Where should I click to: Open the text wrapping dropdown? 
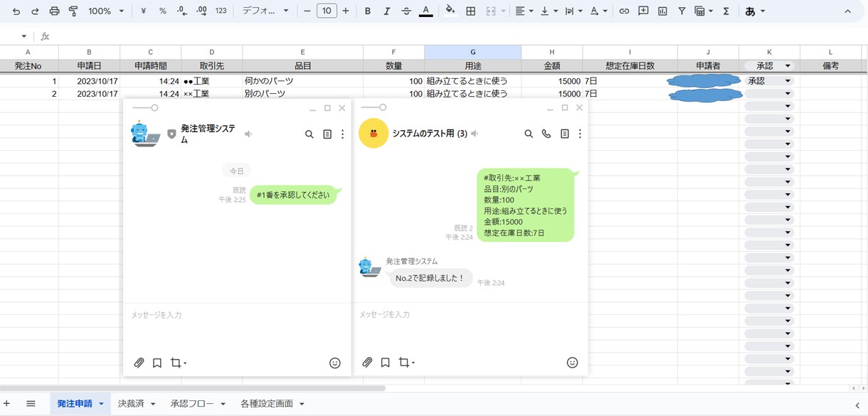(573, 11)
